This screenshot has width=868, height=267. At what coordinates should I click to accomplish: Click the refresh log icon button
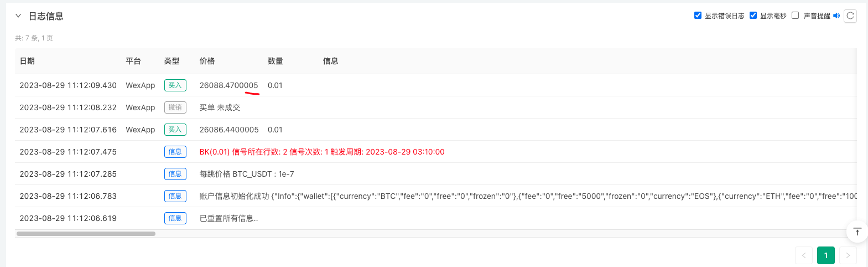click(850, 16)
